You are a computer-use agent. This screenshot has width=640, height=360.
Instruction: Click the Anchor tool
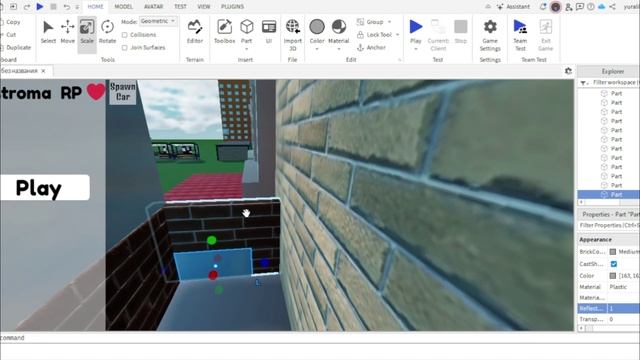371,47
